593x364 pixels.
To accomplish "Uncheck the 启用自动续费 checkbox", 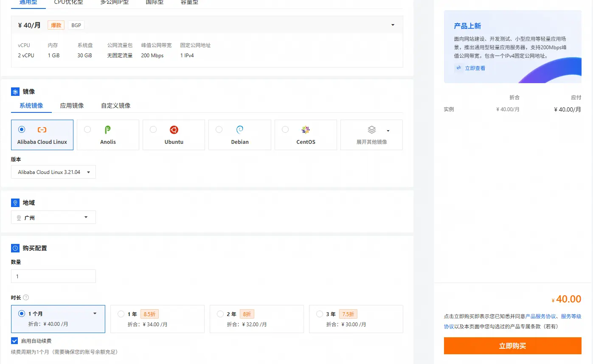I will 14,341.
